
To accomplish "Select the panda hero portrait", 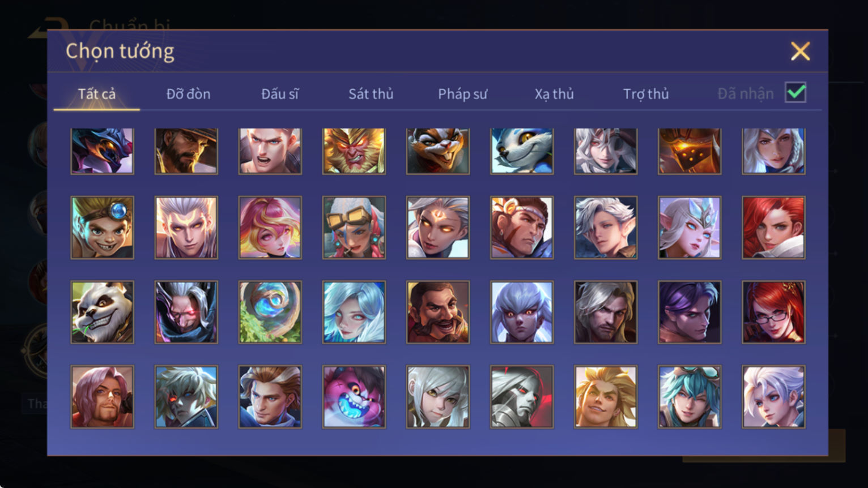I will point(103,312).
